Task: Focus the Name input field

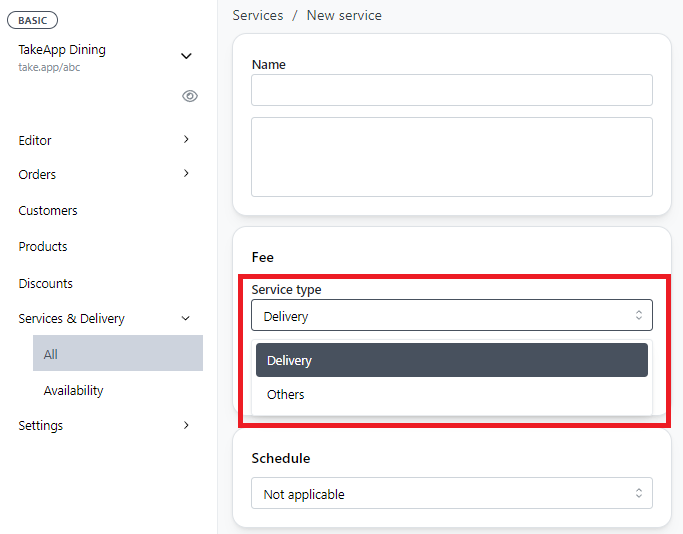Action: [x=451, y=90]
